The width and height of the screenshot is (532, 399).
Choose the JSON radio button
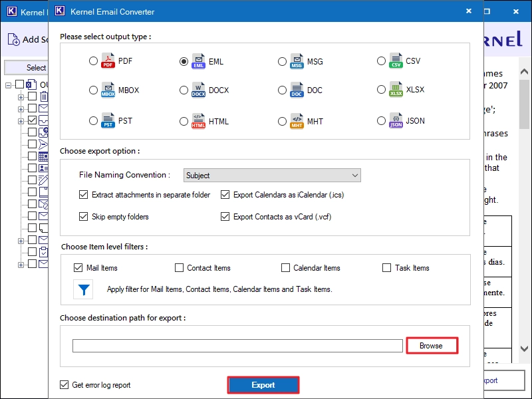pyautogui.click(x=381, y=121)
